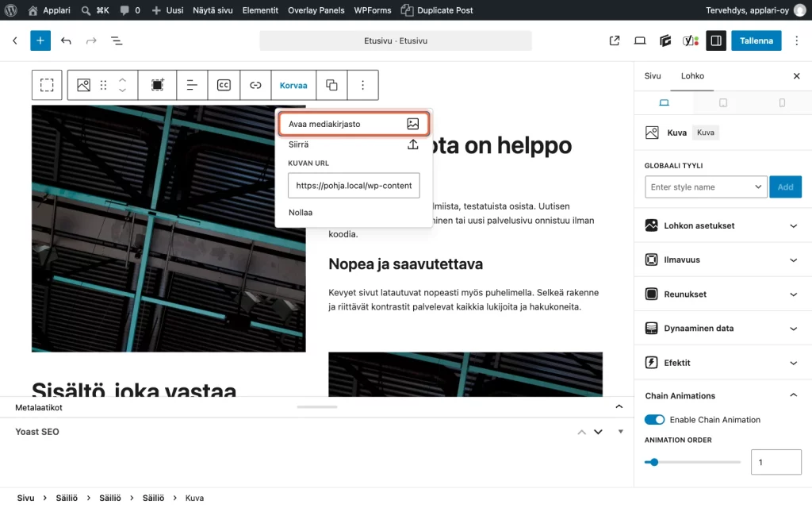The height and width of the screenshot is (508, 812).
Task: Open the search ⌘K command palette
Action: tap(95, 10)
